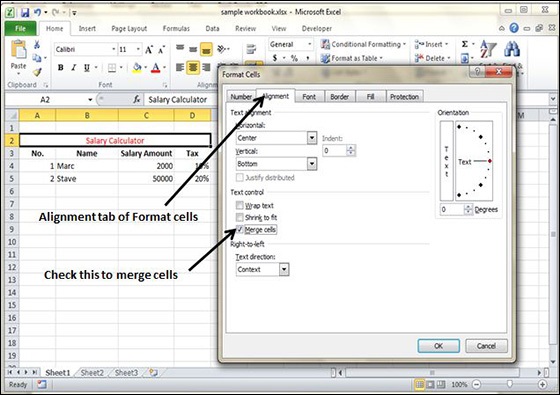
Task: Click Increase Font Size icon
Action: (149, 50)
